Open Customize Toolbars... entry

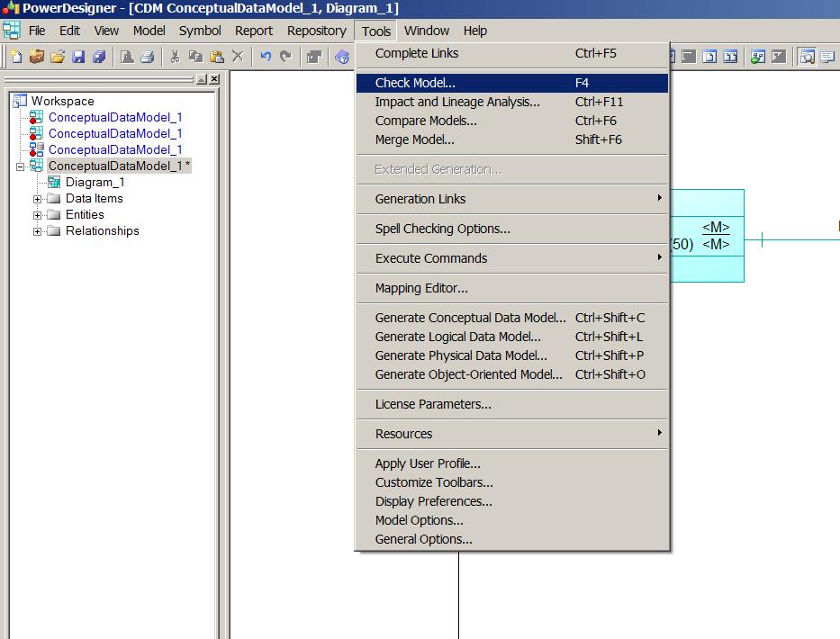tap(512, 482)
